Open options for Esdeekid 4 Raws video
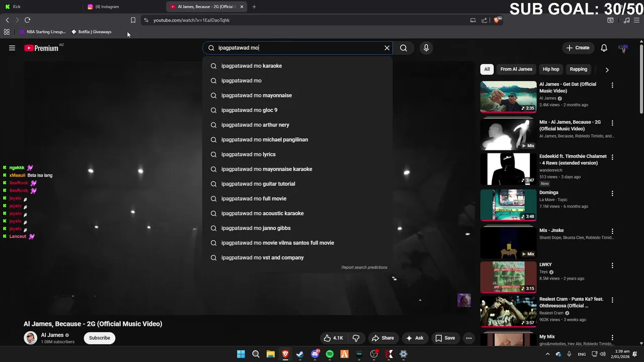644x362 pixels. [612, 157]
